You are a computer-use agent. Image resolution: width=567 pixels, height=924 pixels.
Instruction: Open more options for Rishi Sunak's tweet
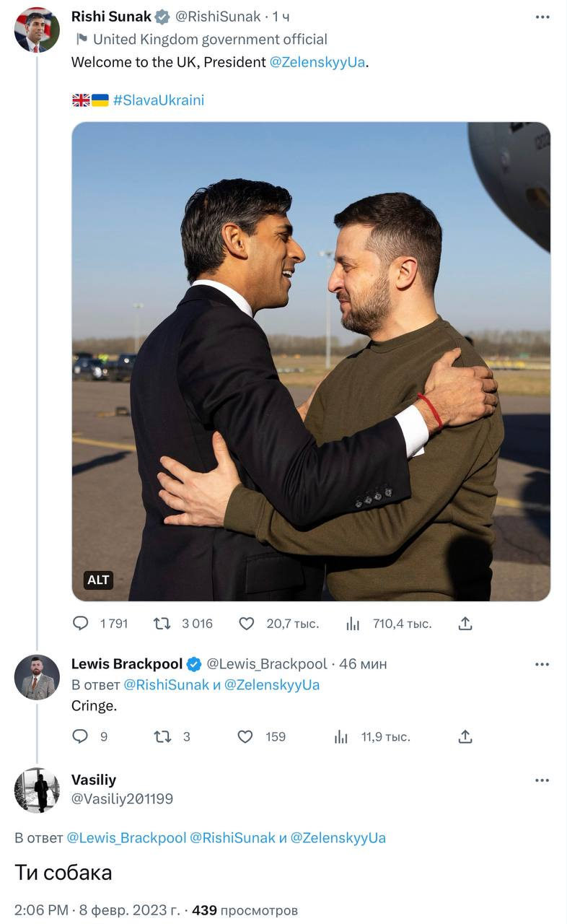542,16
